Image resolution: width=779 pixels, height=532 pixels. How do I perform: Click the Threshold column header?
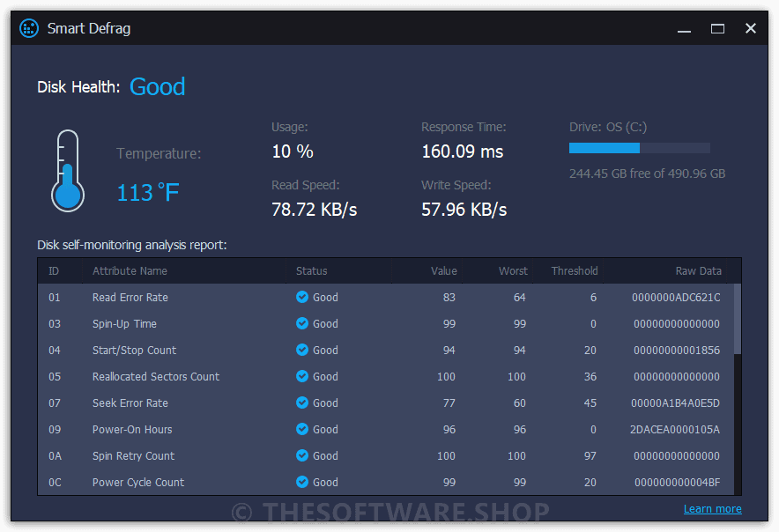coord(575,270)
